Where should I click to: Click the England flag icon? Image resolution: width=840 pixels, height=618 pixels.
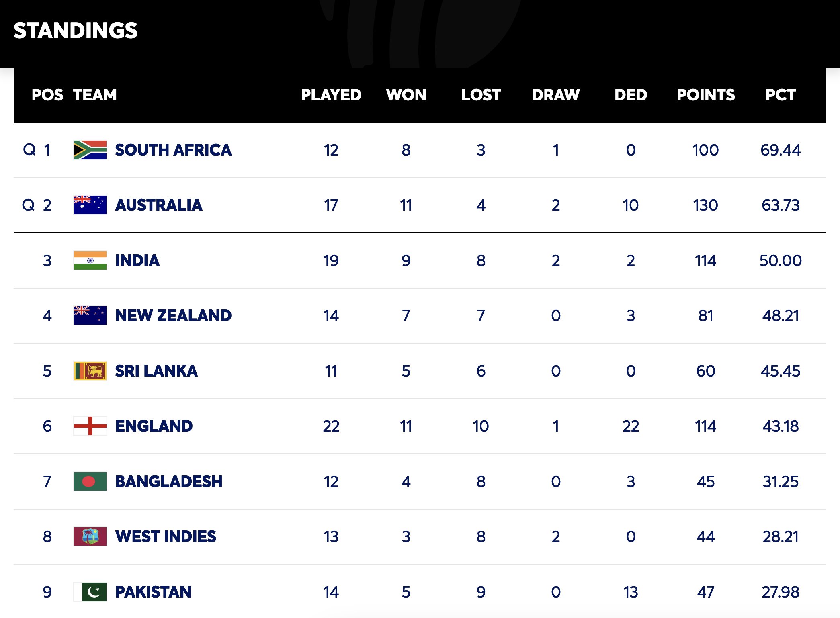(90, 426)
